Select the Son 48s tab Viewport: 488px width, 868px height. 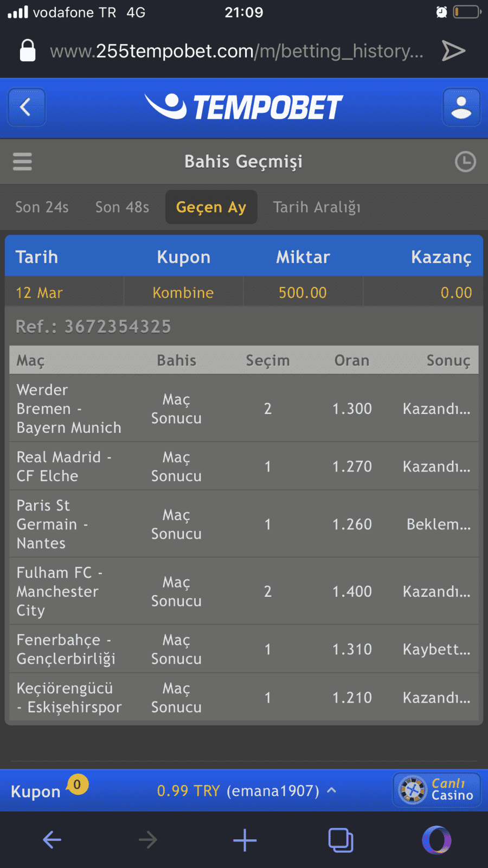point(122,207)
